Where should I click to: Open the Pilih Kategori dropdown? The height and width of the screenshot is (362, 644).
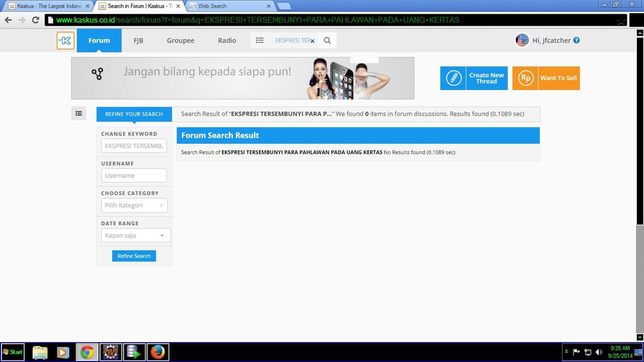(134, 205)
